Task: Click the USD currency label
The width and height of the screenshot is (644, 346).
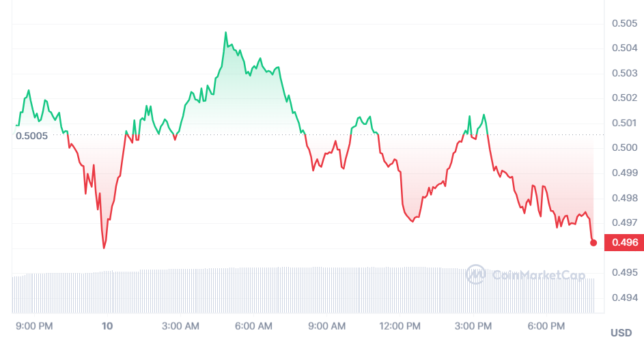Action: [621, 333]
